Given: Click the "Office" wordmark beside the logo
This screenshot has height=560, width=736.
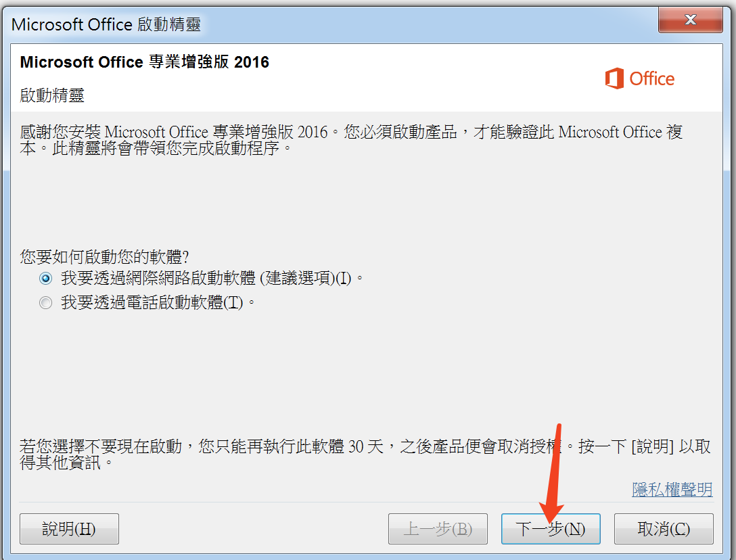Looking at the screenshot, I should point(651,79).
